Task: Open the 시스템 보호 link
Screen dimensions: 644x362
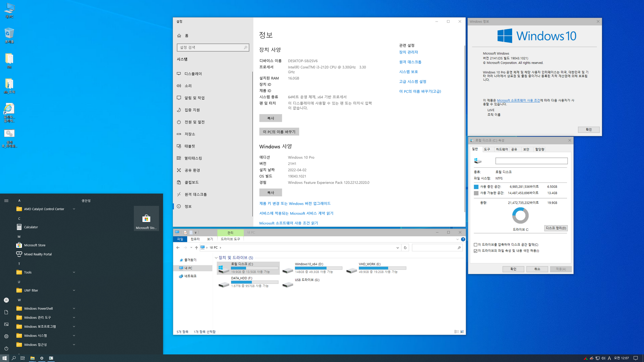Action: click(409, 72)
